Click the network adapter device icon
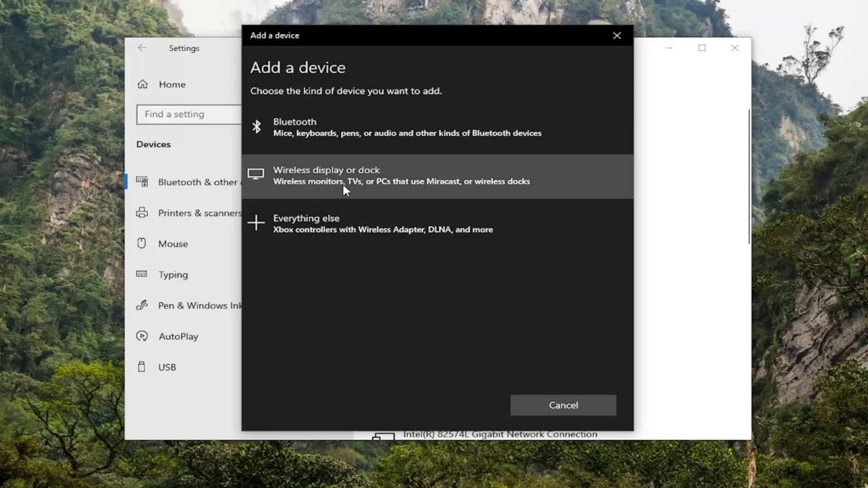868x488 pixels. click(384, 436)
